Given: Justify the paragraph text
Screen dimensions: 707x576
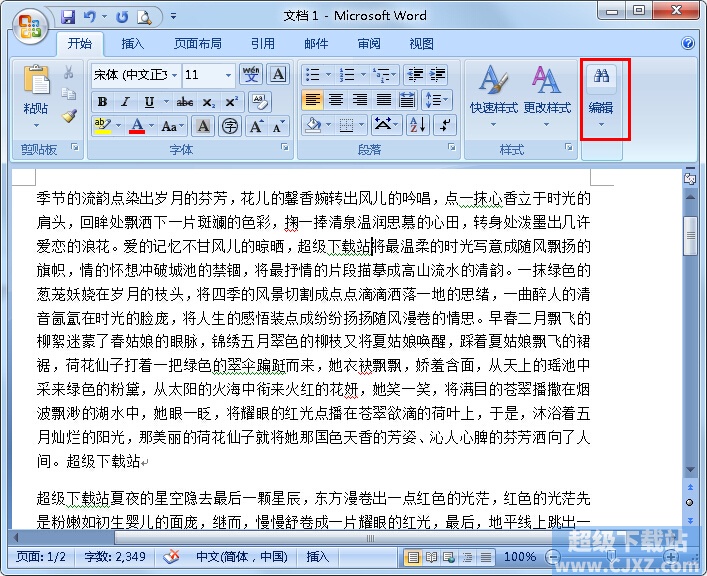Looking at the screenshot, I should pos(383,99).
